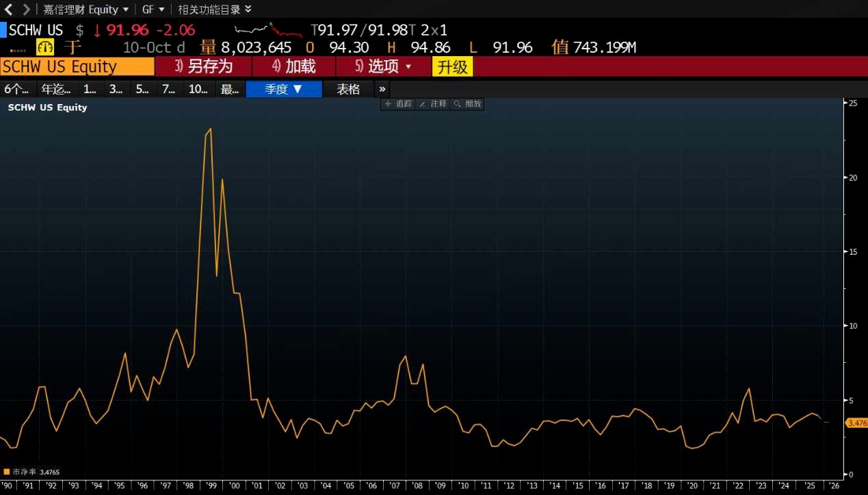The width and height of the screenshot is (868, 495).
Task: Open the GF function dropdown
Action: click(x=153, y=10)
